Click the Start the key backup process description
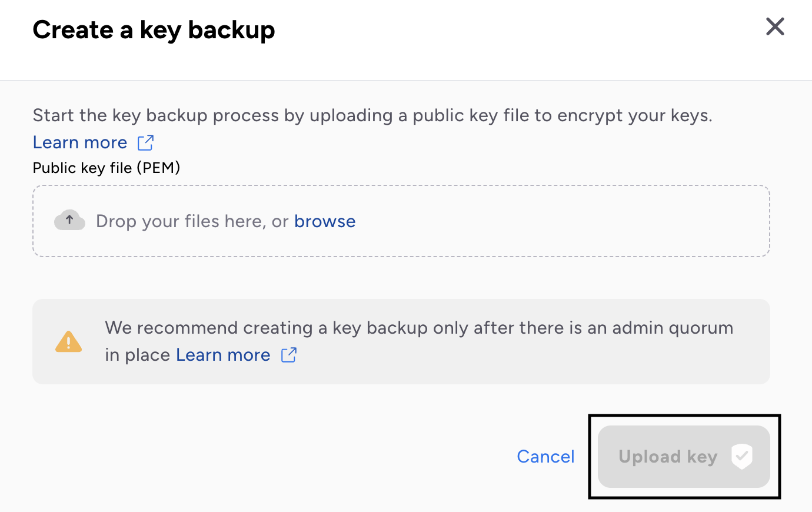The image size is (812, 512). tap(372, 115)
